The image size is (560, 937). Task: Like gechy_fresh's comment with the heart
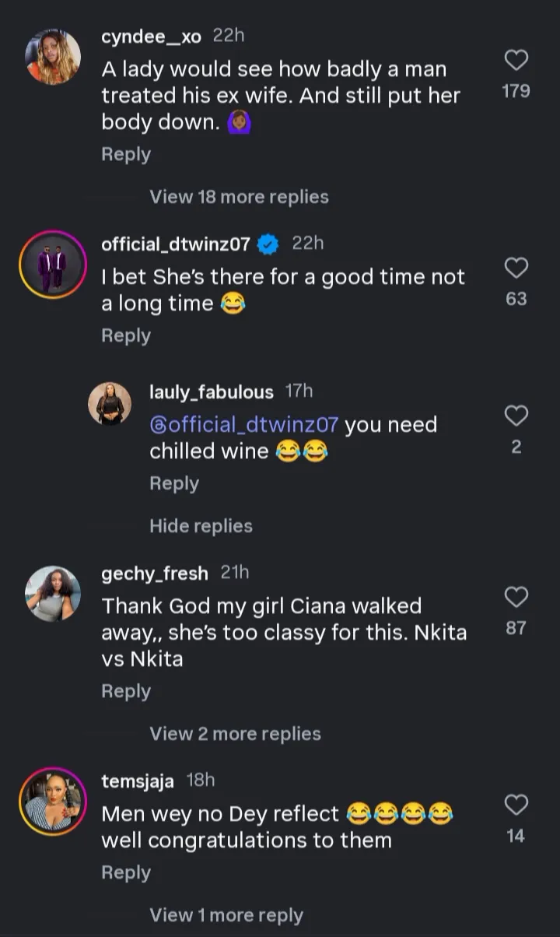(x=516, y=597)
